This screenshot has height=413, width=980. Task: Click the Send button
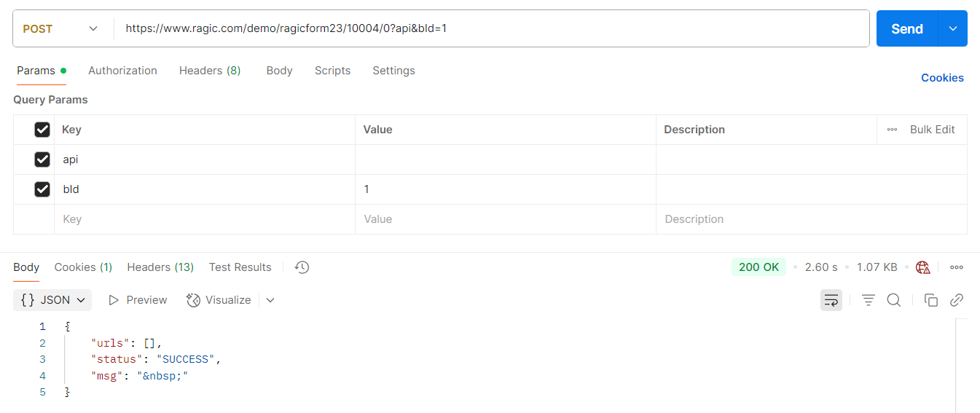click(907, 28)
